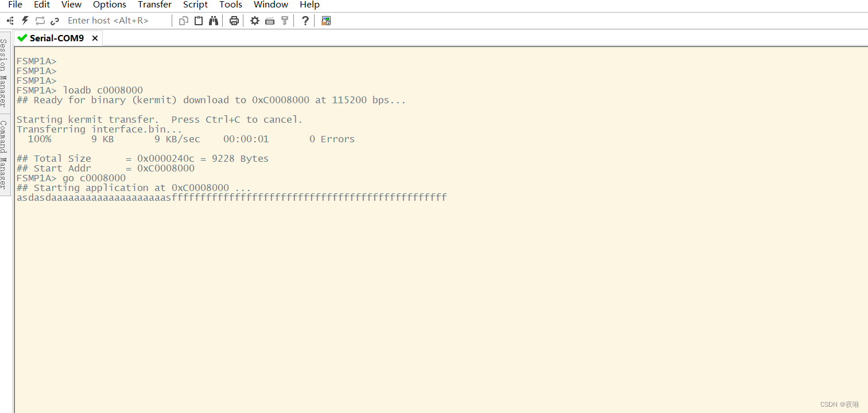
Task: Open Session Options gear icon
Action: 255,21
